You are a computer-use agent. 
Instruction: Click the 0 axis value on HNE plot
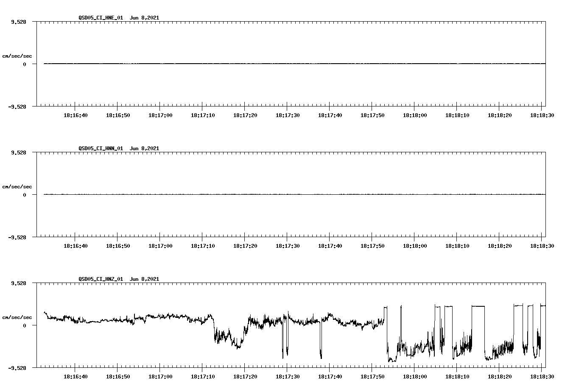coord(25,64)
